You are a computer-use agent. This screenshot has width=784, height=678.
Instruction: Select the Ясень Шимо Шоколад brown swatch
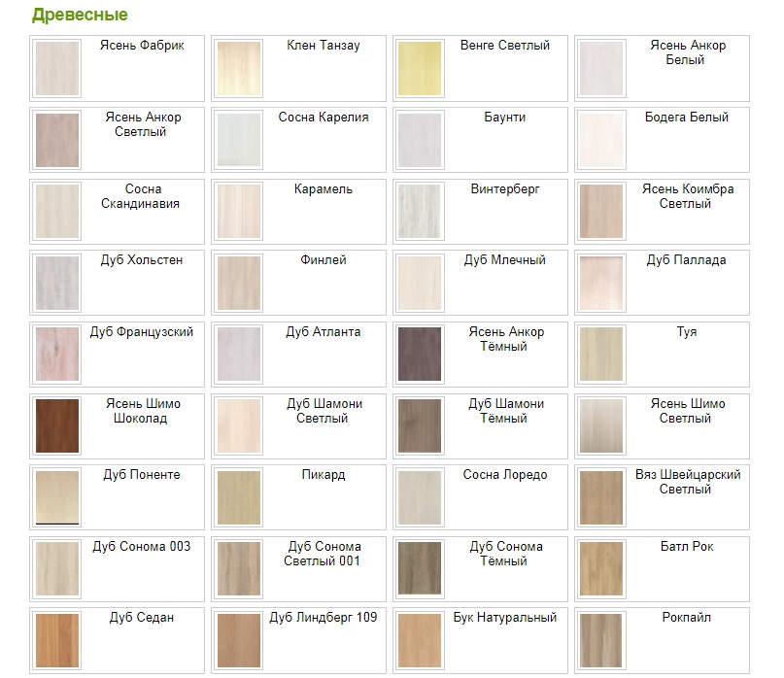[x=57, y=426]
